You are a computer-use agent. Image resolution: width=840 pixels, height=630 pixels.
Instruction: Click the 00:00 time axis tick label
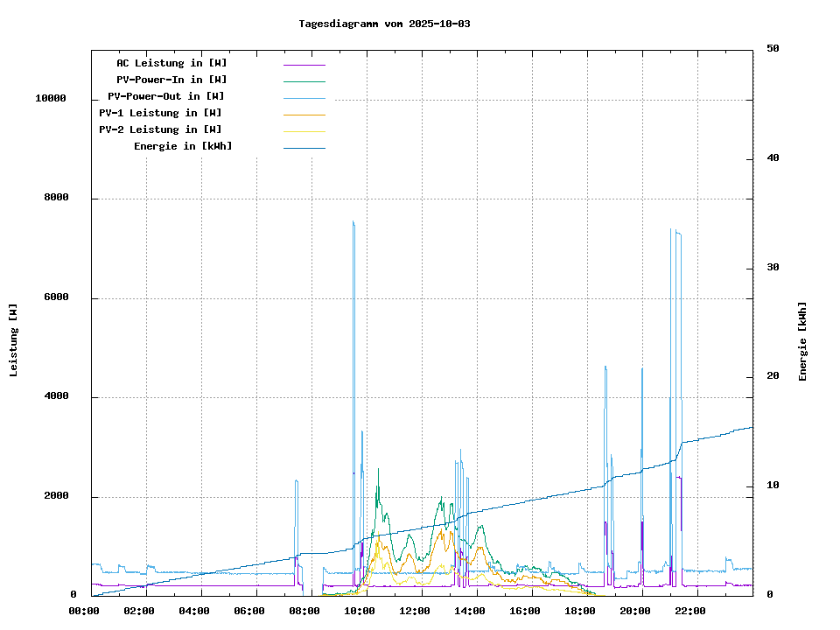(x=84, y=611)
